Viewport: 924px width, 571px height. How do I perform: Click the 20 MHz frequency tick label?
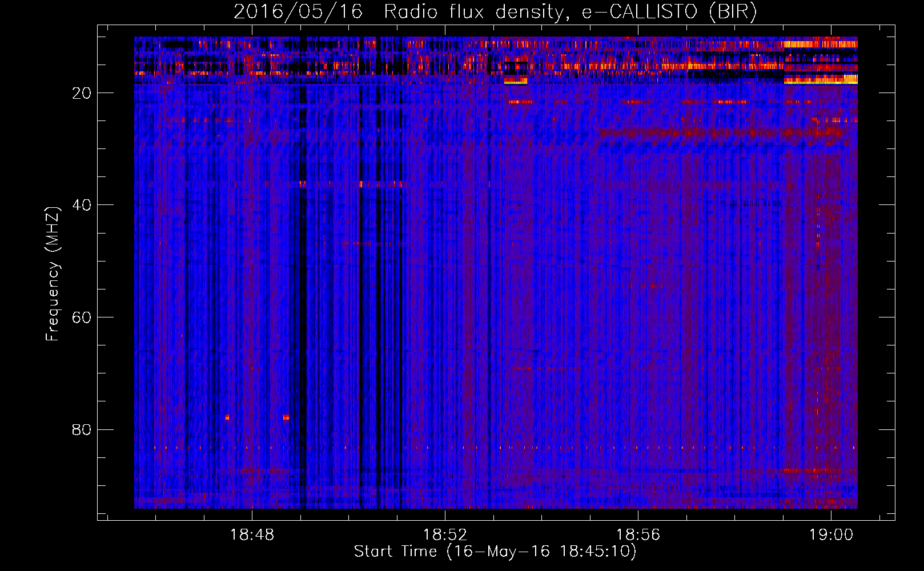tap(82, 93)
